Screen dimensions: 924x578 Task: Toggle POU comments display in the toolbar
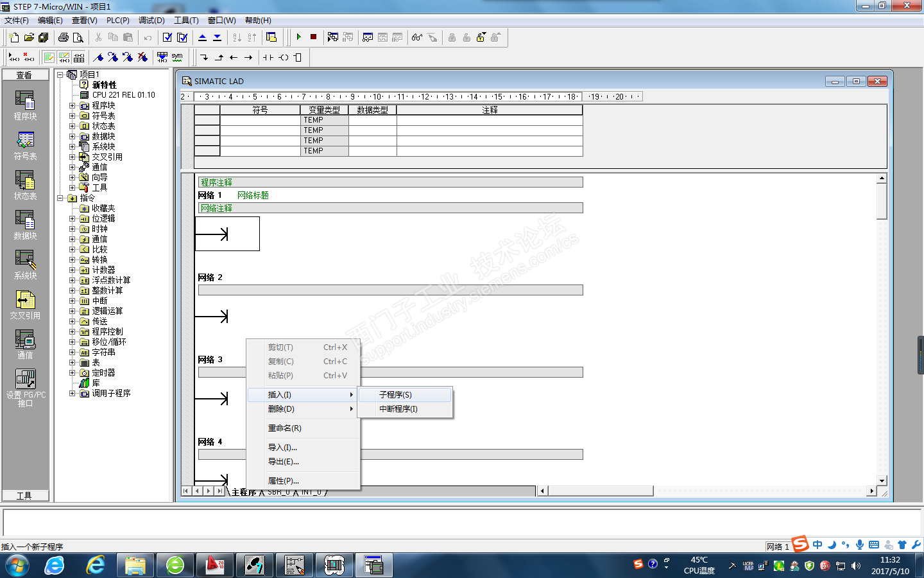[x=49, y=57]
